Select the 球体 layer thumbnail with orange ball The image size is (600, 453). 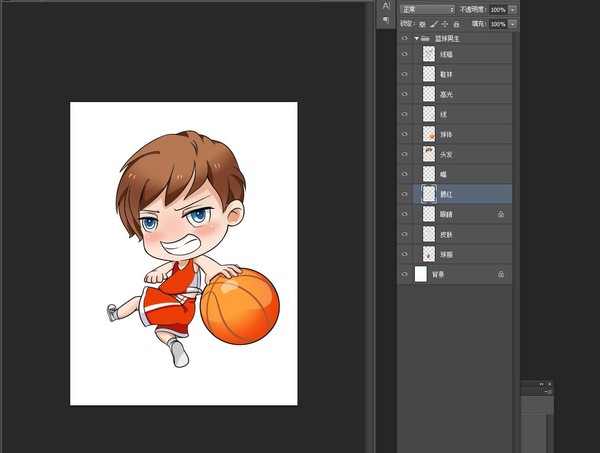point(429,134)
